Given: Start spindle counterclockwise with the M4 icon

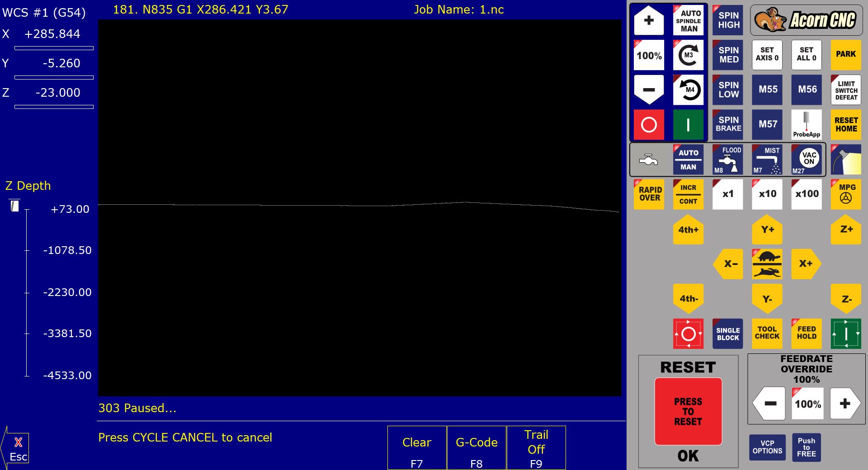Looking at the screenshot, I should coord(688,90).
